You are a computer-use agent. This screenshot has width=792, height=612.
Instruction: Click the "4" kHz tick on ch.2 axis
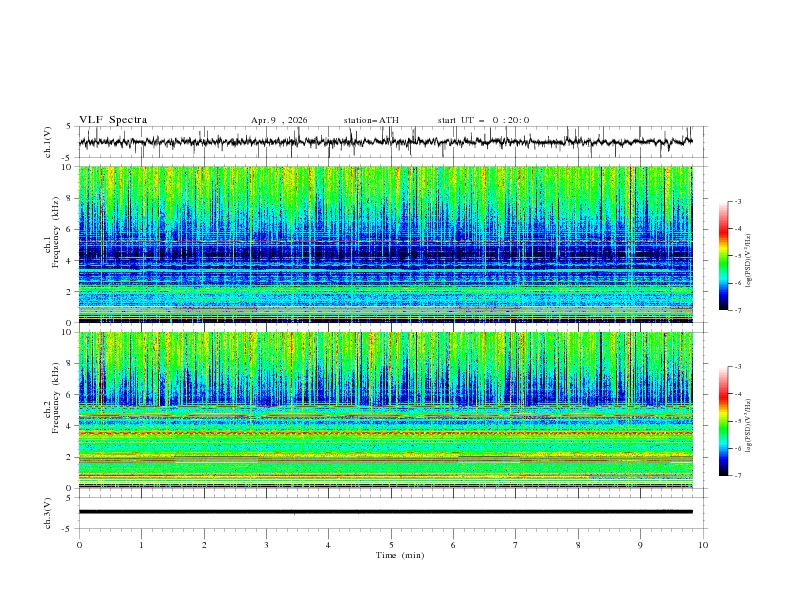(x=70, y=426)
